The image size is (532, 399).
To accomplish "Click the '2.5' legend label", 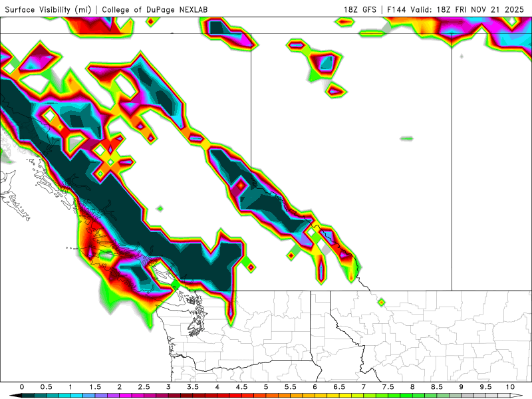I will click(x=144, y=387).
